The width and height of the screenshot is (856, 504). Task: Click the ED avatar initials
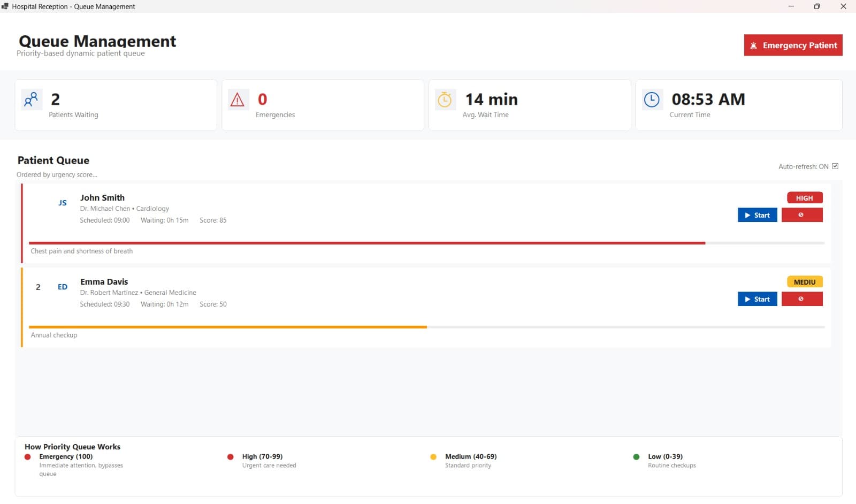[63, 287]
